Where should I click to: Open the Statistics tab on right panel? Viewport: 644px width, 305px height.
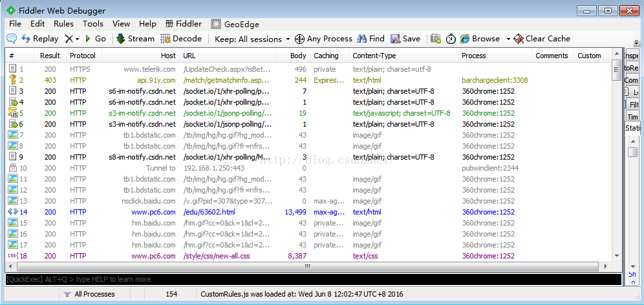point(632,129)
